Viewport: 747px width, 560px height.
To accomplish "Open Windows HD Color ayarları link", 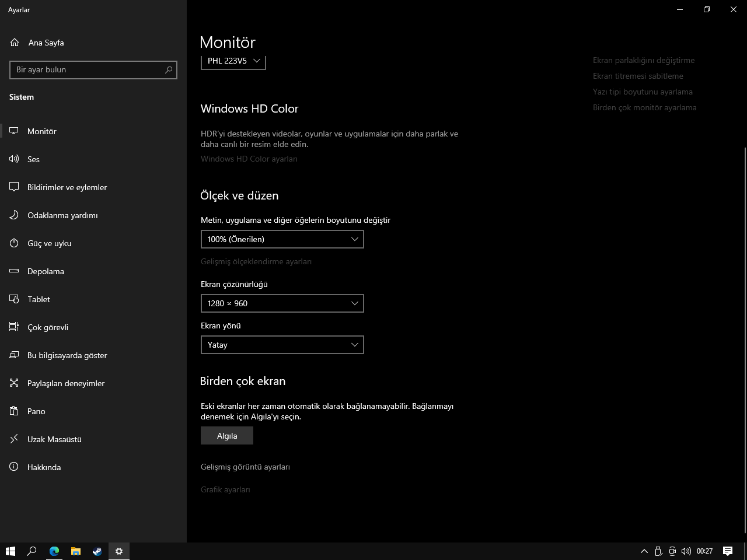I will 249,159.
